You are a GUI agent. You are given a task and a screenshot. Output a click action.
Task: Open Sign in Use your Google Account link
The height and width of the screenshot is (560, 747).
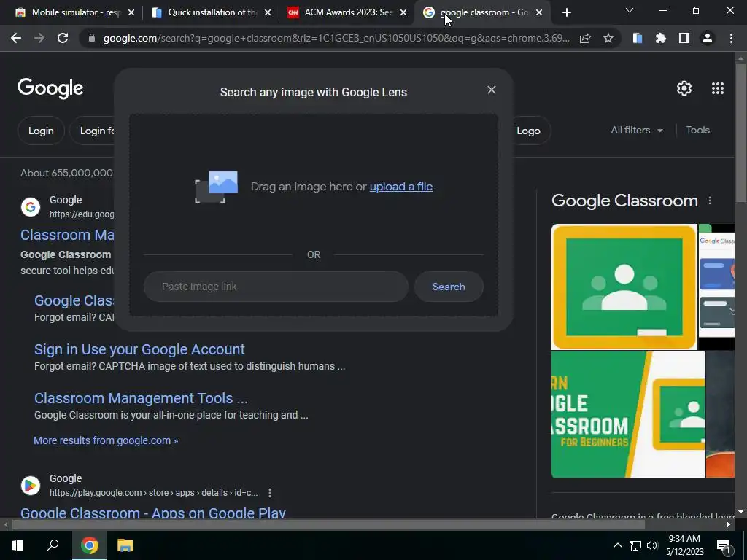(x=139, y=349)
